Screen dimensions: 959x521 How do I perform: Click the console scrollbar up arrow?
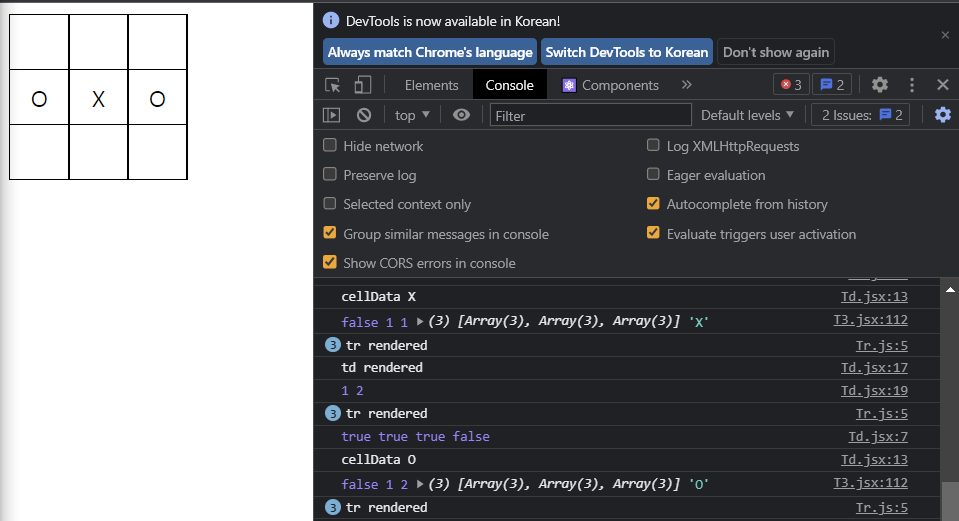click(x=950, y=289)
